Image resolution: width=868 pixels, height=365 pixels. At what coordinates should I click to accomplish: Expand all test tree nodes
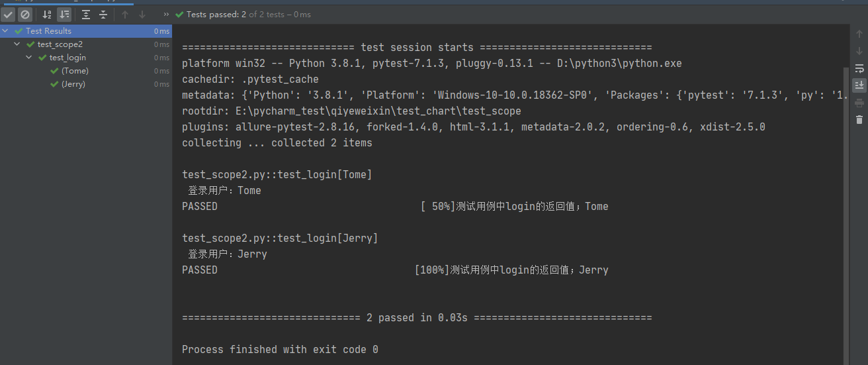click(x=86, y=14)
